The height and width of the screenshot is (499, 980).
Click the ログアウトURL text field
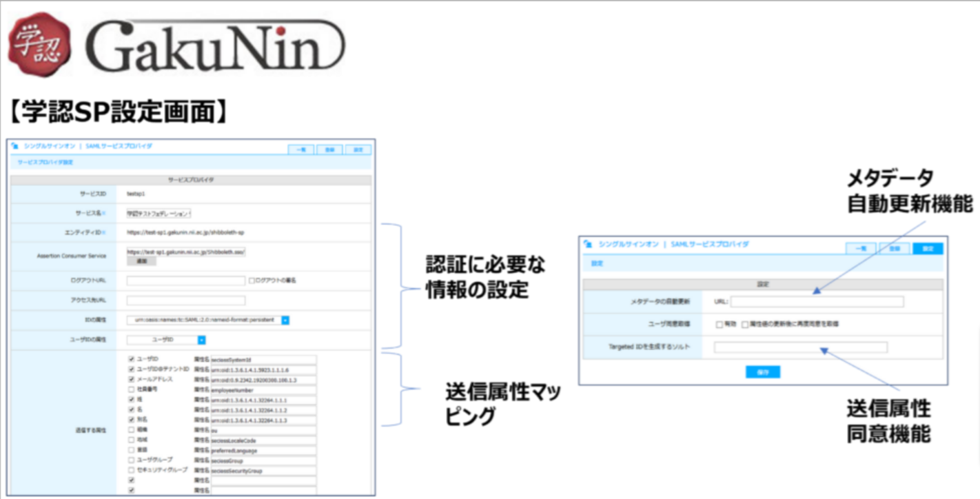coord(185,281)
